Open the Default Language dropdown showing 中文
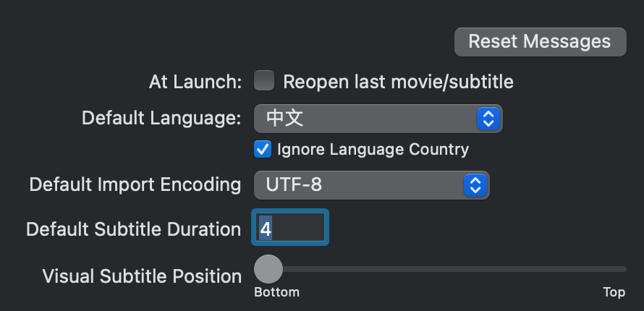644x311 pixels. 369,119
